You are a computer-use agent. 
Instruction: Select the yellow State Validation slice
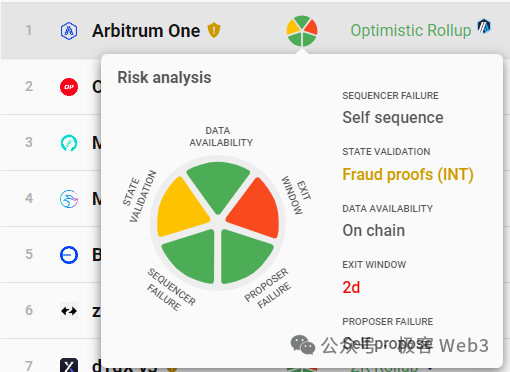pos(183,207)
